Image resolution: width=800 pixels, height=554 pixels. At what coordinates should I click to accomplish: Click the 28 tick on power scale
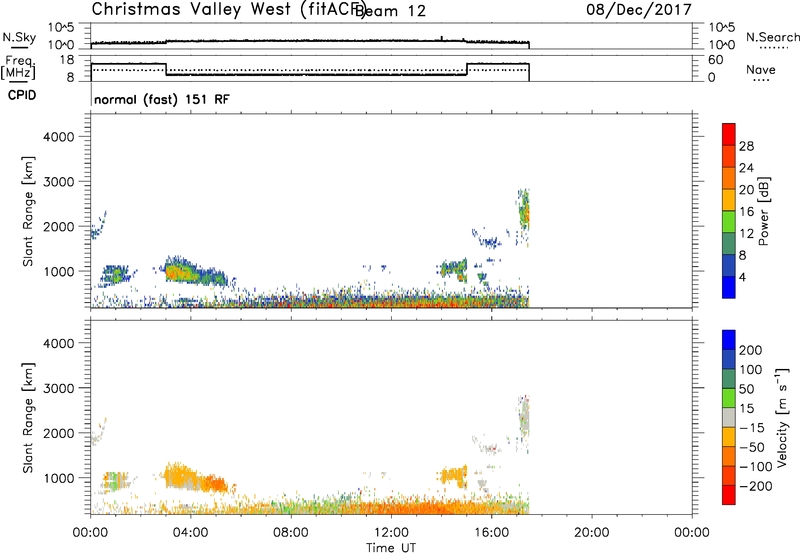tap(746, 146)
